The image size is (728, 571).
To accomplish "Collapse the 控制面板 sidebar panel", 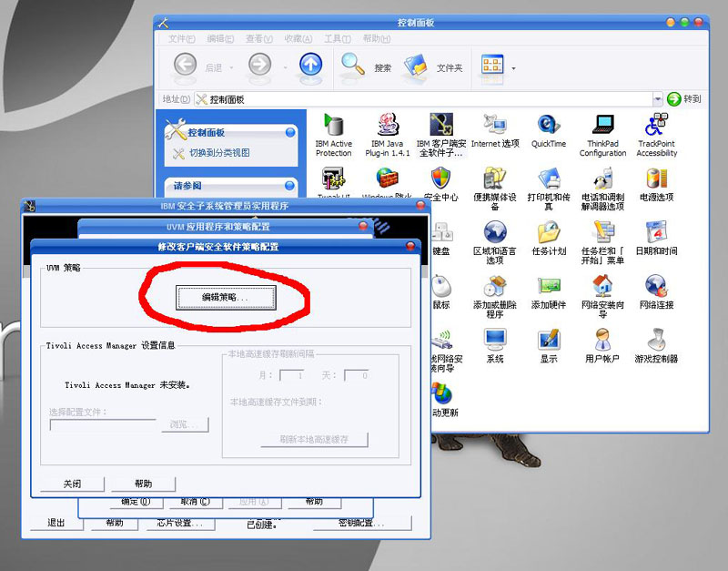I will (x=290, y=132).
